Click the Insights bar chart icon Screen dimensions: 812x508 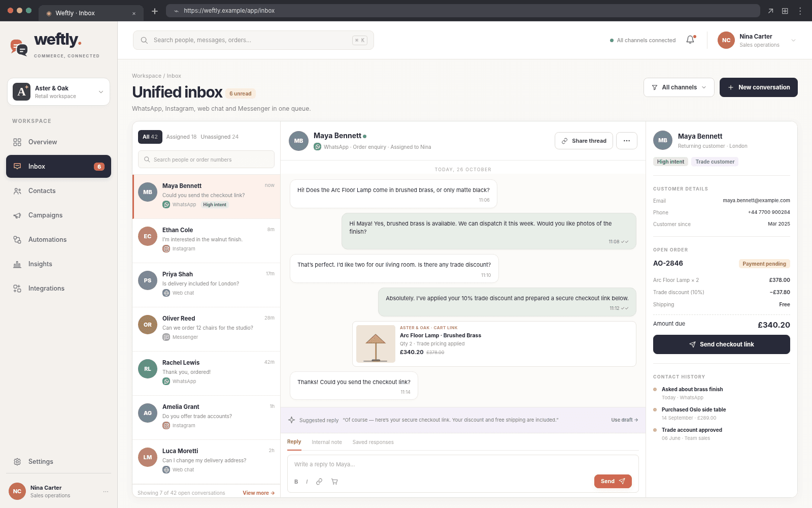[17, 264]
